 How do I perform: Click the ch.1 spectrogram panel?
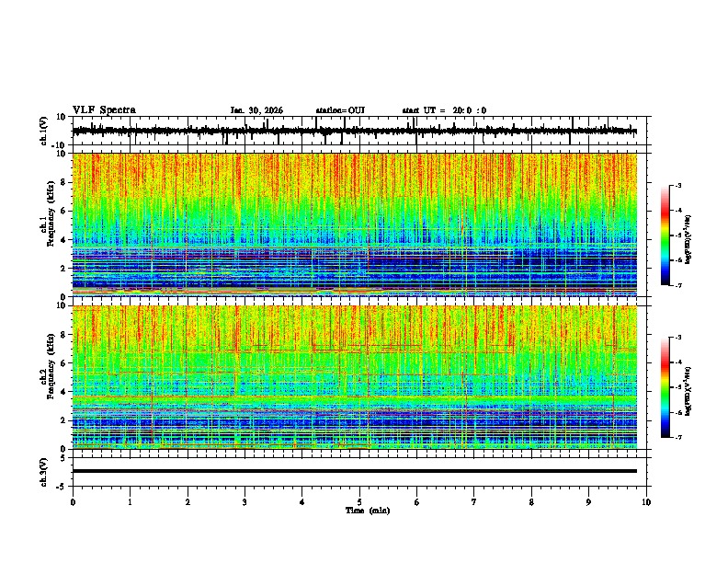point(354,224)
